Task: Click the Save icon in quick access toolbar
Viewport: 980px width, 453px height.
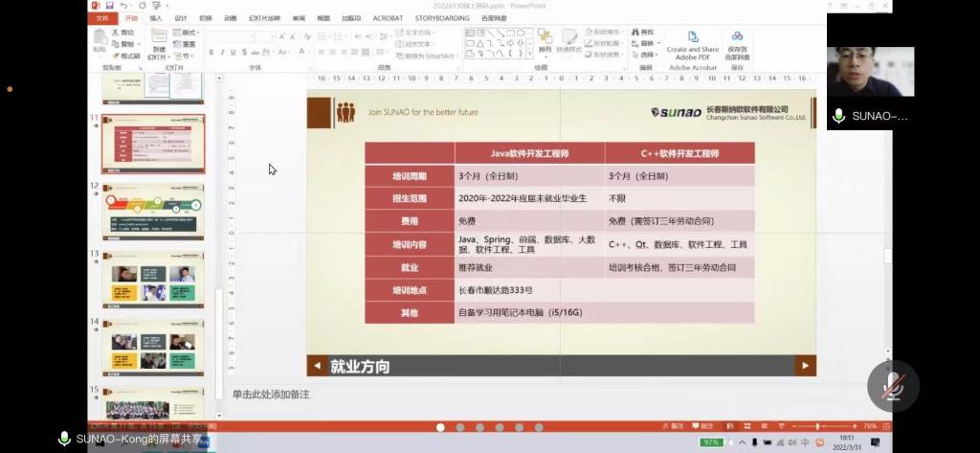Action: coord(111,6)
